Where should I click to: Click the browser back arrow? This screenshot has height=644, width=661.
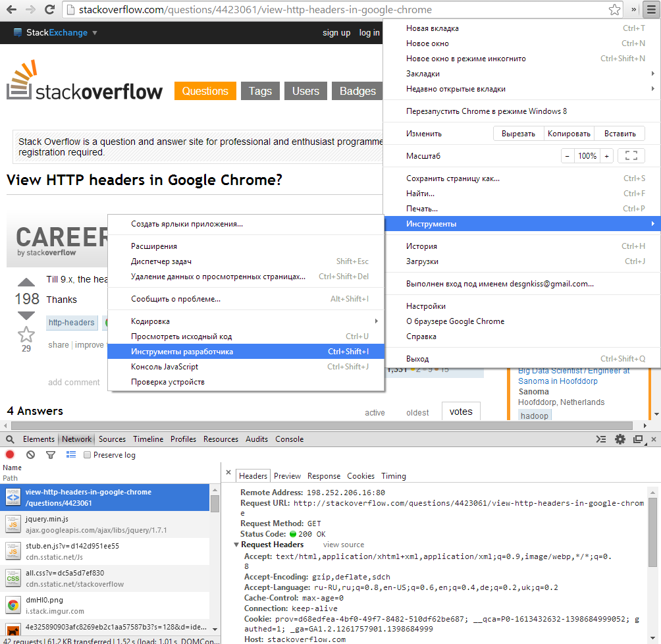(11, 9)
